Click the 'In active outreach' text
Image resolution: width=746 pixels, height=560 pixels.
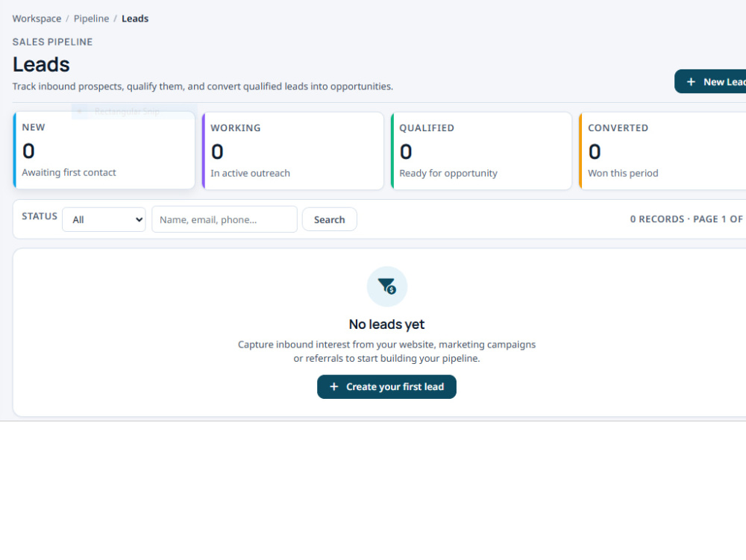tap(250, 173)
